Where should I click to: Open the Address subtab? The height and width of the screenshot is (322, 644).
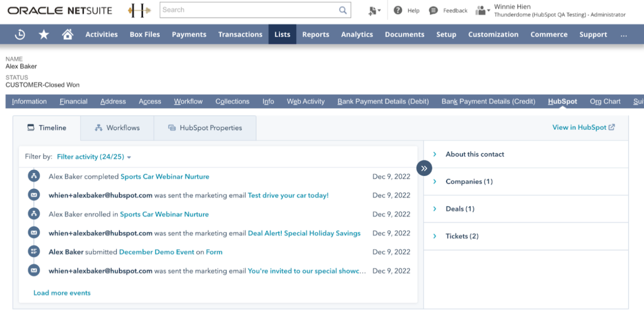(x=113, y=101)
